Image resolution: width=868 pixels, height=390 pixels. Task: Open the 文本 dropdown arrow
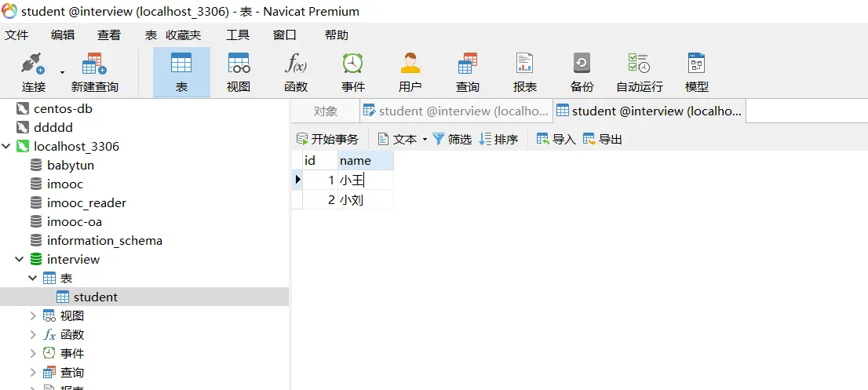click(x=425, y=140)
